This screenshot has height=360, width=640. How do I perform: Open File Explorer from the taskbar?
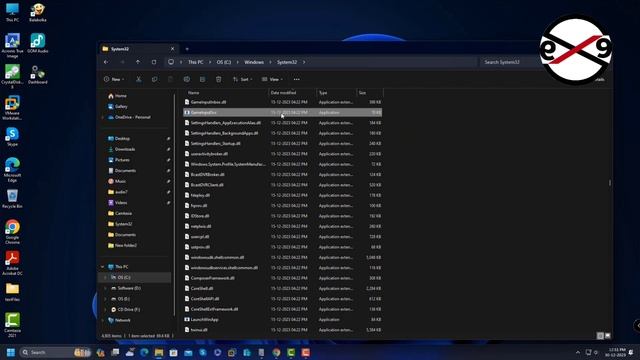[159, 352]
